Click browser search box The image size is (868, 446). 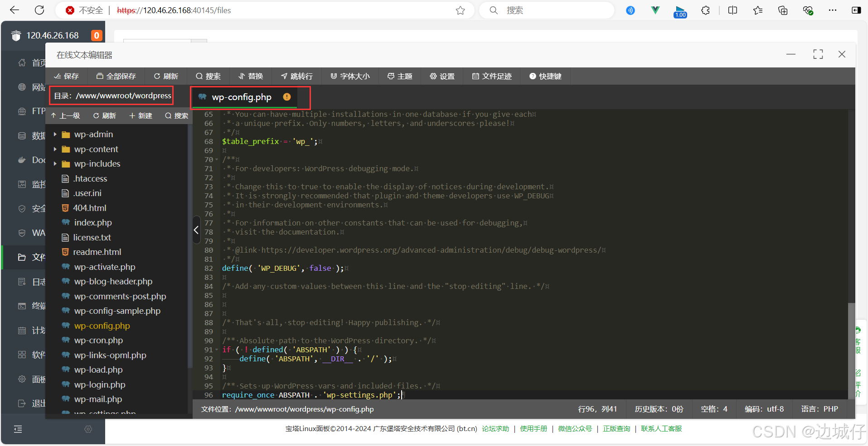tap(547, 10)
